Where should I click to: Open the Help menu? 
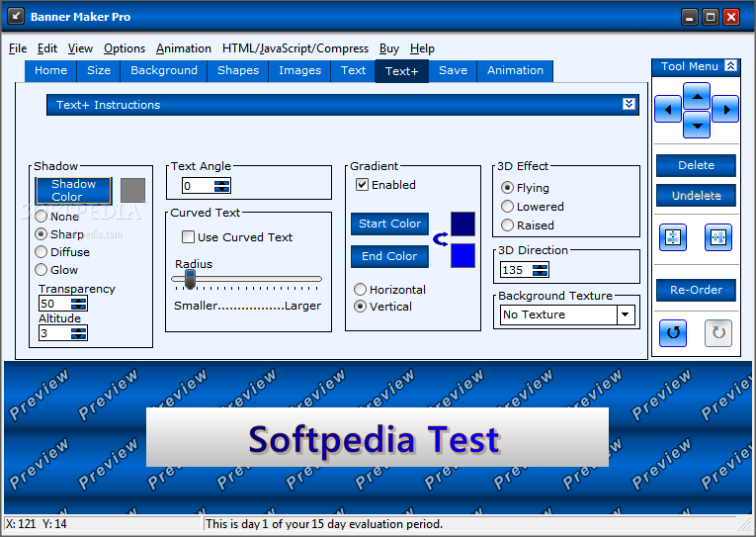tap(422, 48)
